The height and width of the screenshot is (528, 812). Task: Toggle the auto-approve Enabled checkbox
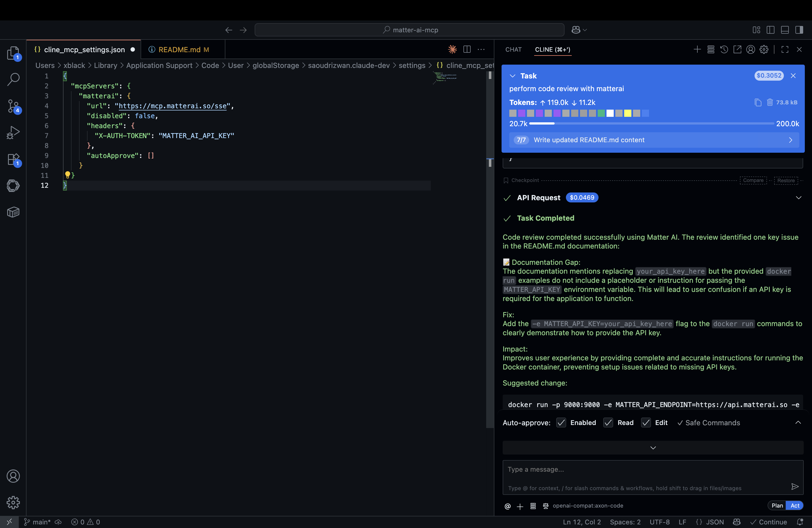tap(561, 423)
